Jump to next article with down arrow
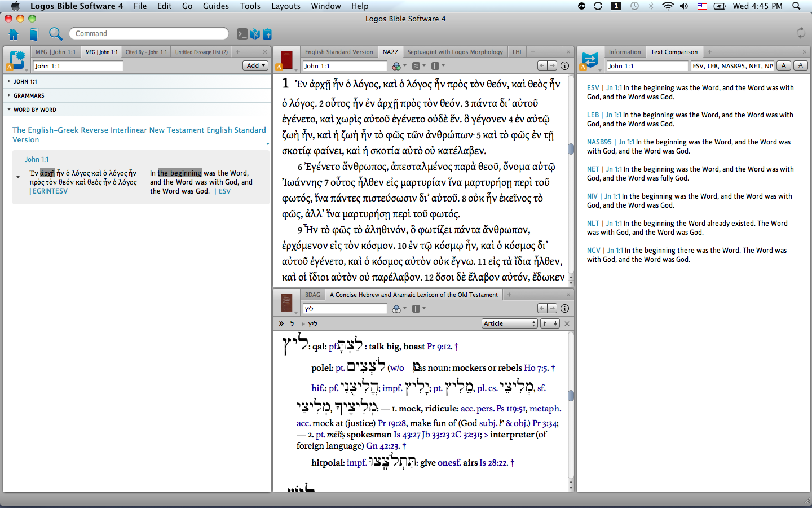Screen dimensions: 812x508 (555, 323)
